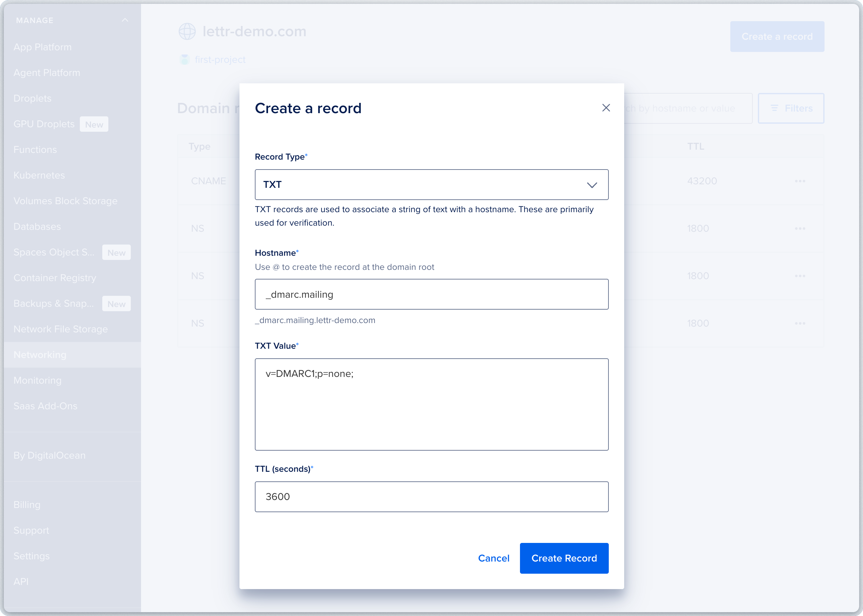
Task: Open the ellipsis menu on the CNAME row
Action: [x=800, y=181]
